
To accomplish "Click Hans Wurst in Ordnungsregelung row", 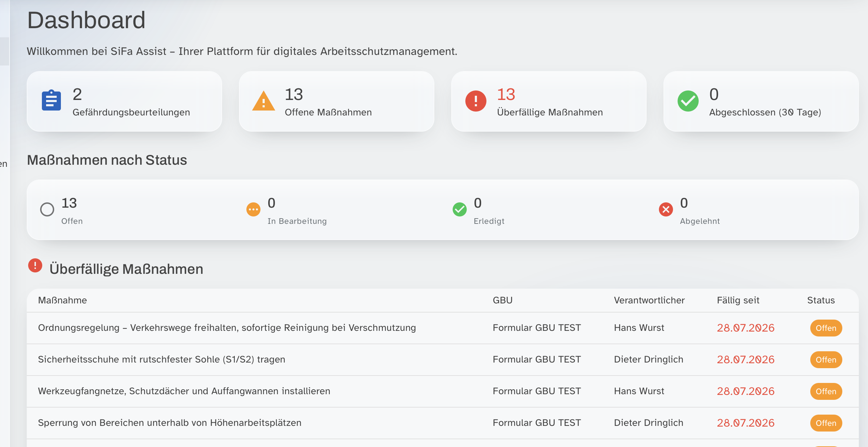I will [x=639, y=328].
